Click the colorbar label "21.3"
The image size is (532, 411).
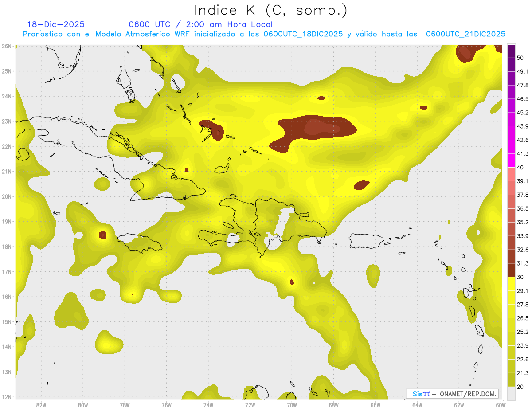[x=522, y=373]
